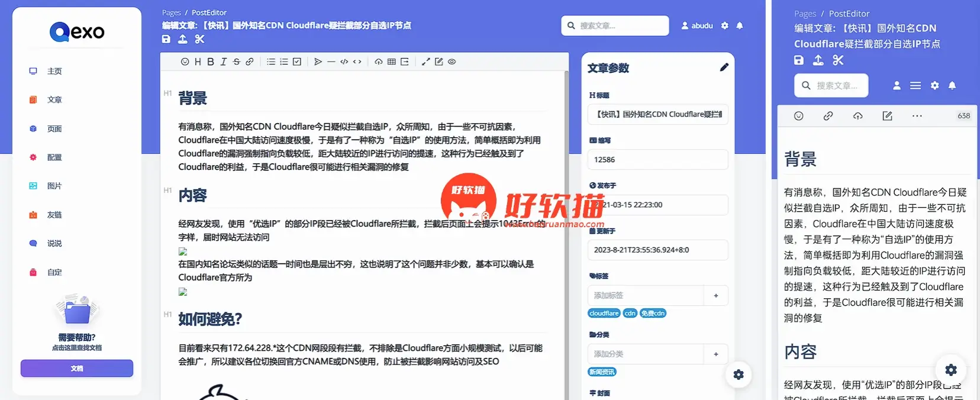
Task: Toggle italic formatting in the editor toolbar
Action: click(223, 62)
